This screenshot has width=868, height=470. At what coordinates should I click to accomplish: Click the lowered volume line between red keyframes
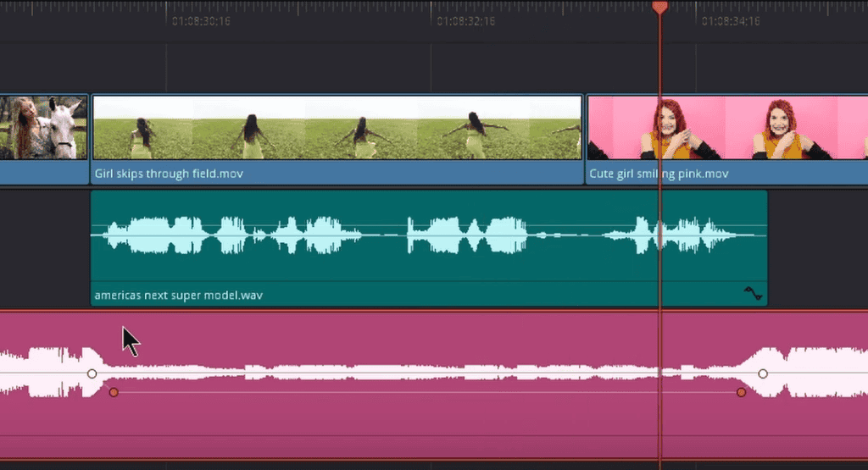427,392
